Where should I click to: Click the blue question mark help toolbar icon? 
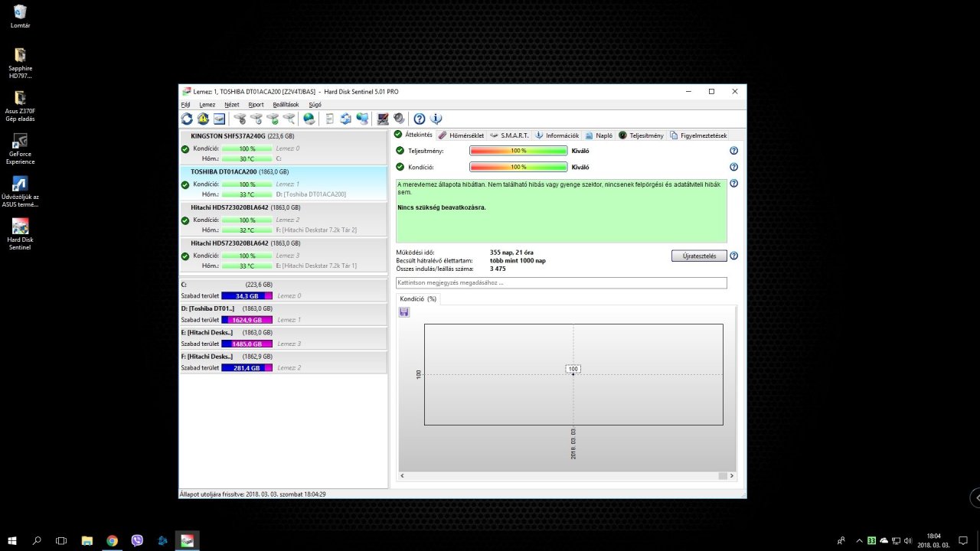(x=420, y=119)
